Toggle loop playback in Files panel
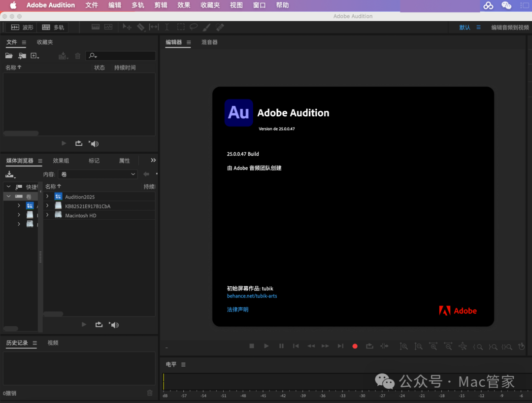 click(79, 143)
